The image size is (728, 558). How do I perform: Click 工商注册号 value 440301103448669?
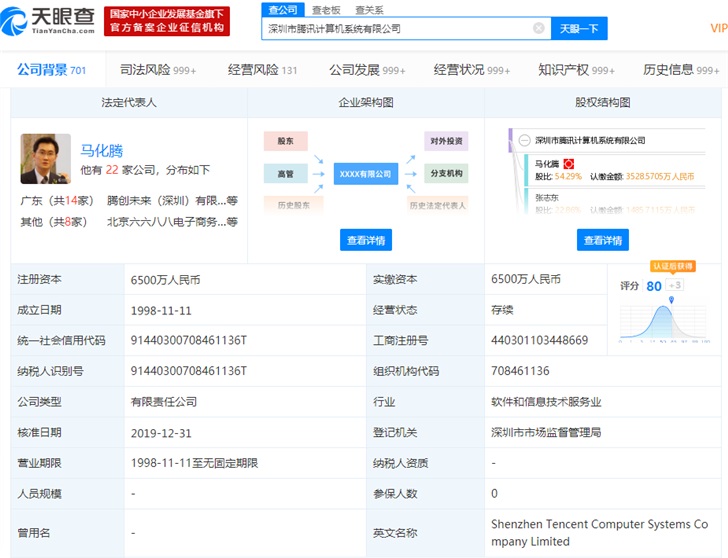pos(540,340)
